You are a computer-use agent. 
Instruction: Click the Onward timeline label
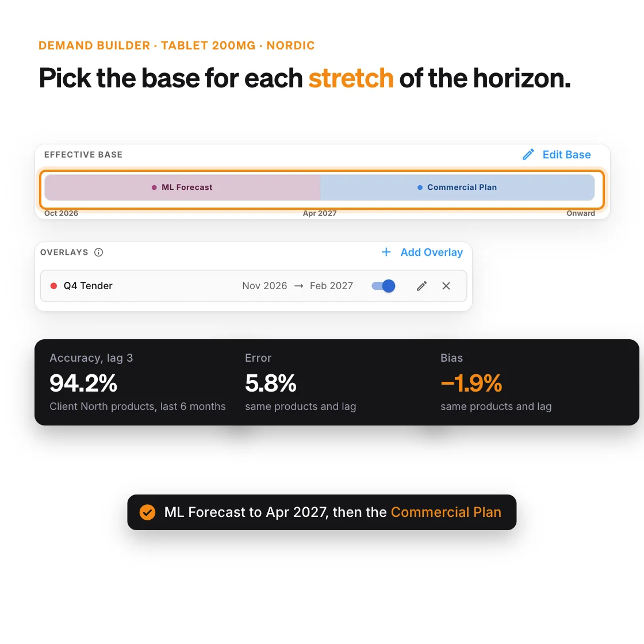pos(580,213)
